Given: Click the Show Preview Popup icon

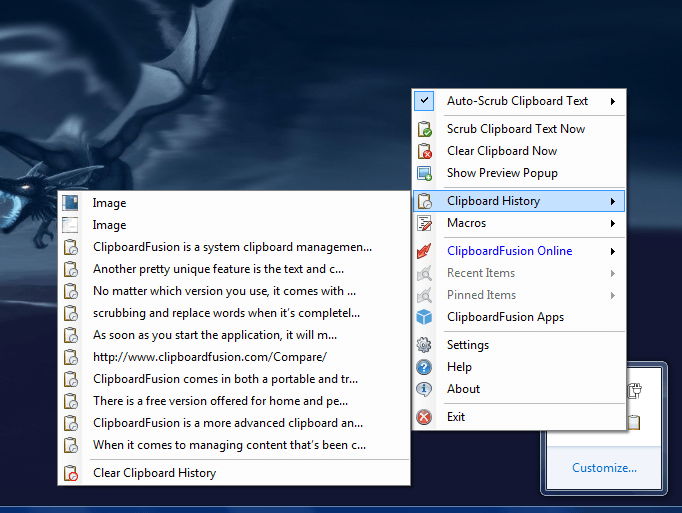Looking at the screenshot, I should pos(425,173).
